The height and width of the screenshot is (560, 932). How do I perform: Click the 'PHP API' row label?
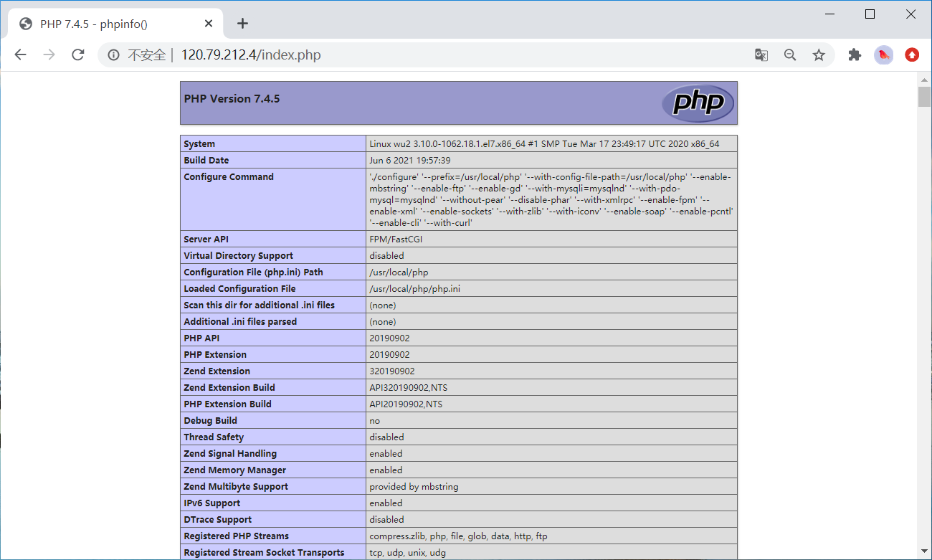point(202,338)
